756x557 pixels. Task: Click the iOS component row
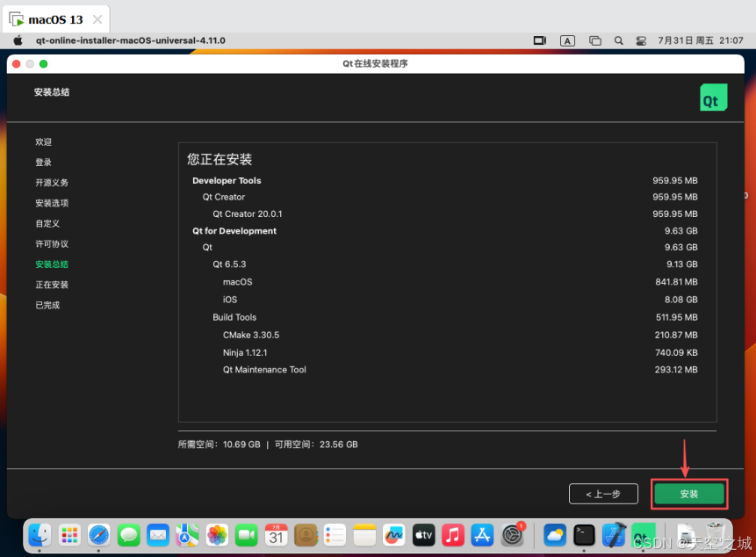click(444, 300)
